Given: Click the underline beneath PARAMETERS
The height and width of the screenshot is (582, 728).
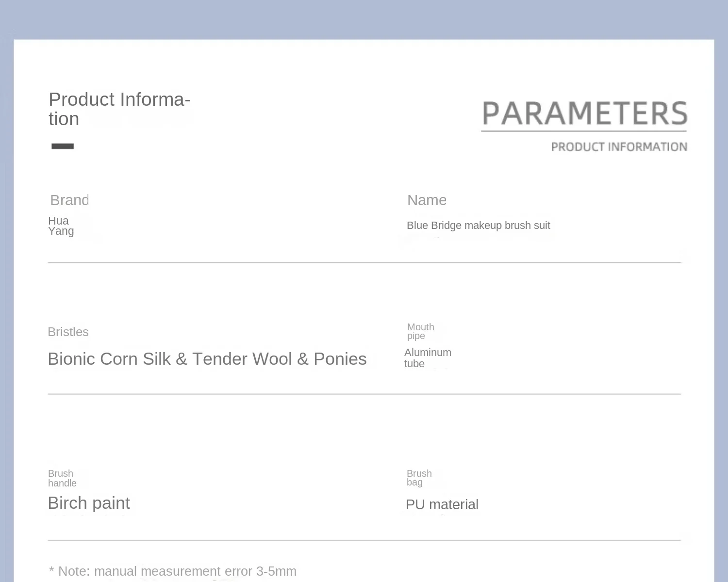Looking at the screenshot, I should click(584, 131).
